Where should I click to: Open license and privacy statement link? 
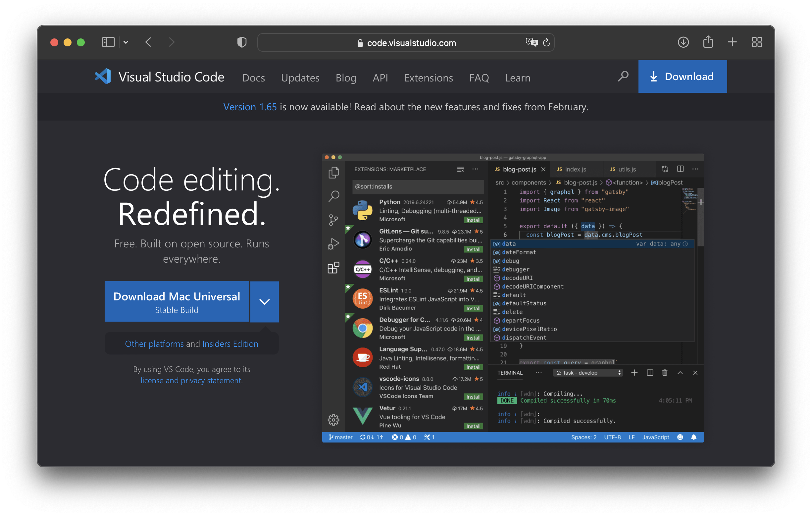191,381
